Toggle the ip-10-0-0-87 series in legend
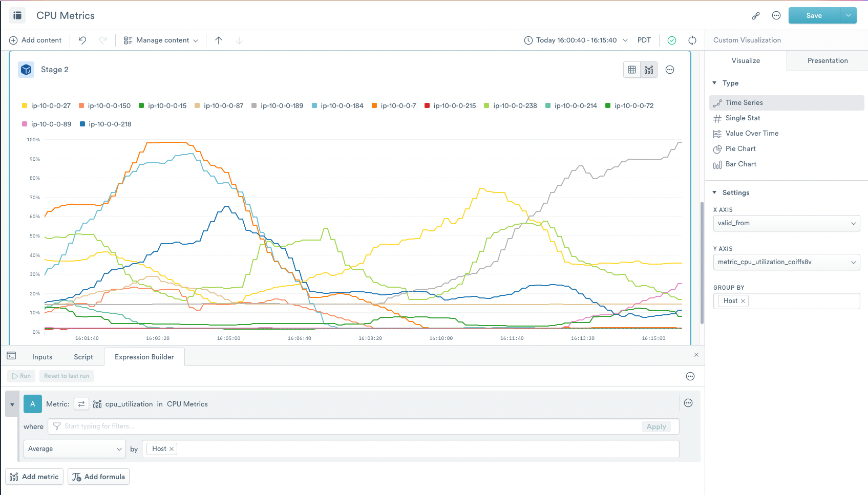Screen dimensions: 868x495 point(219,105)
